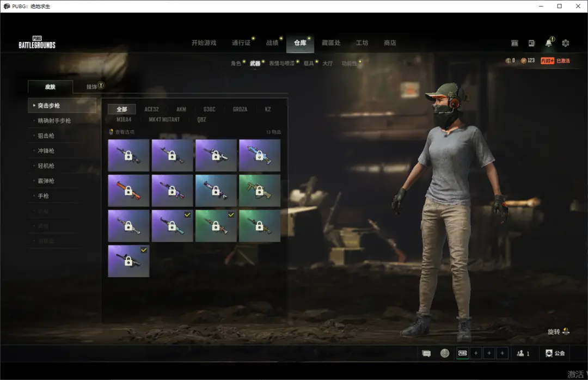
Task: Open the 功能性 sub-tab
Action: click(x=349, y=63)
